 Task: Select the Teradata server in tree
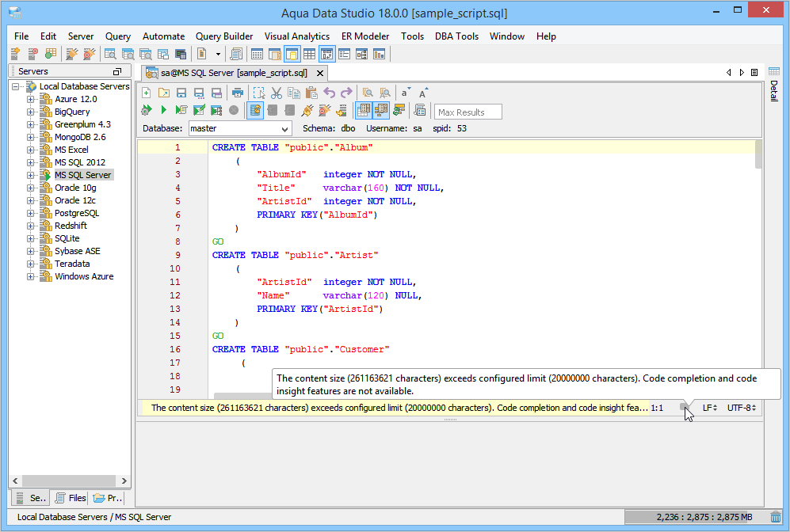coord(72,264)
